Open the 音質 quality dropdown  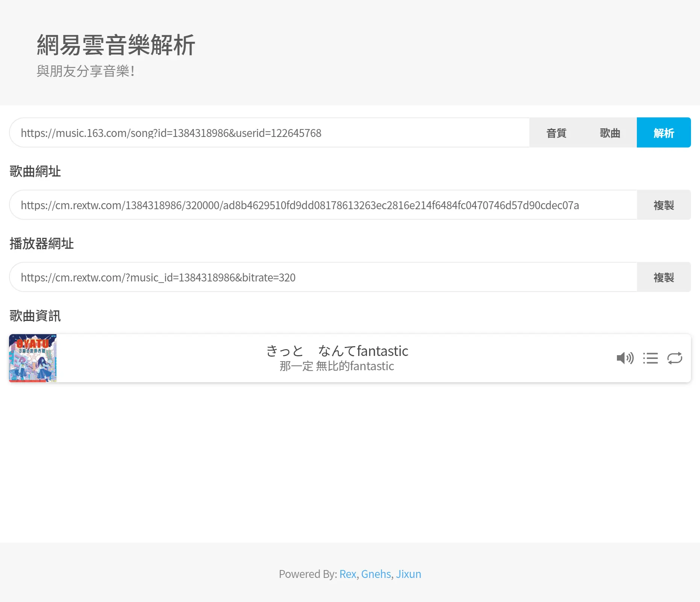[556, 133]
